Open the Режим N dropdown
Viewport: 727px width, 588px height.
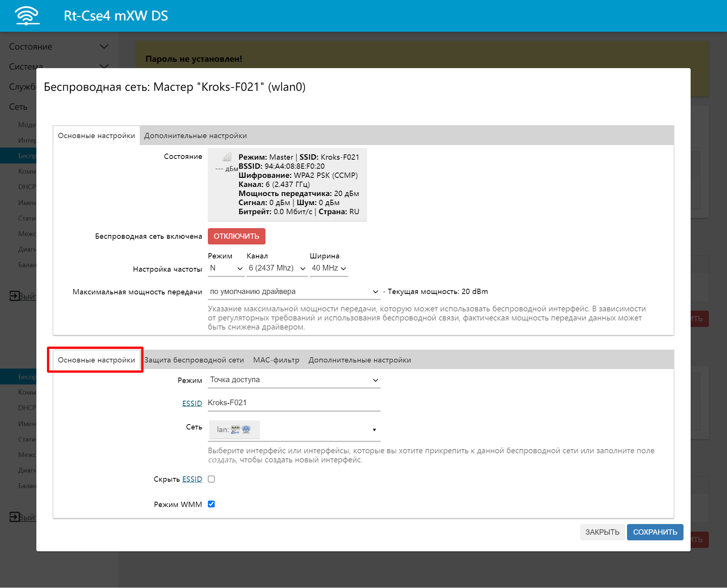pyautogui.click(x=226, y=268)
